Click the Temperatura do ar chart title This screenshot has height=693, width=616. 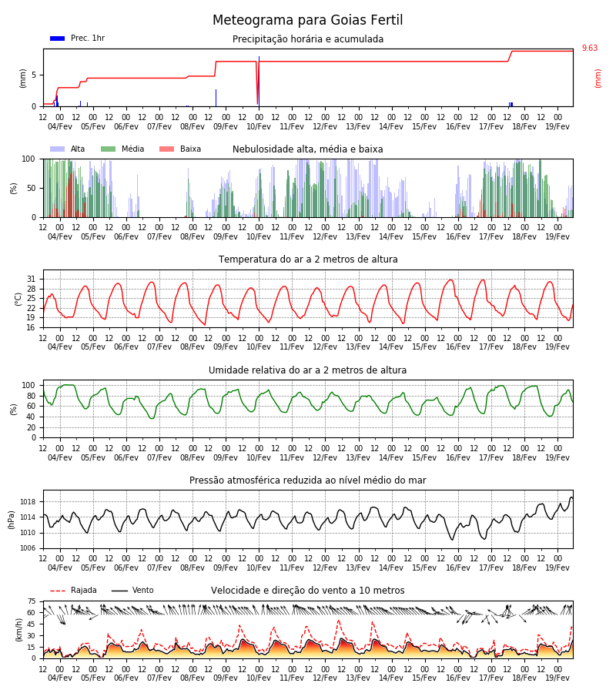click(308, 259)
